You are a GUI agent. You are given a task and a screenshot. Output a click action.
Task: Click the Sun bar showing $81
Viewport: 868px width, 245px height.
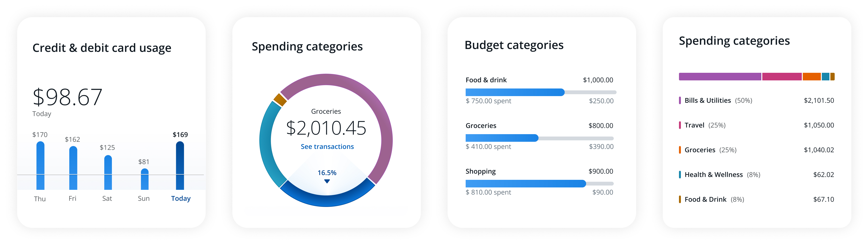click(145, 179)
